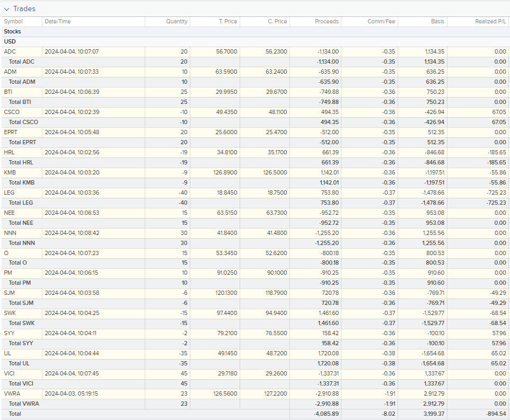Click the Total SYY row label

pyautogui.click(x=21, y=344)
